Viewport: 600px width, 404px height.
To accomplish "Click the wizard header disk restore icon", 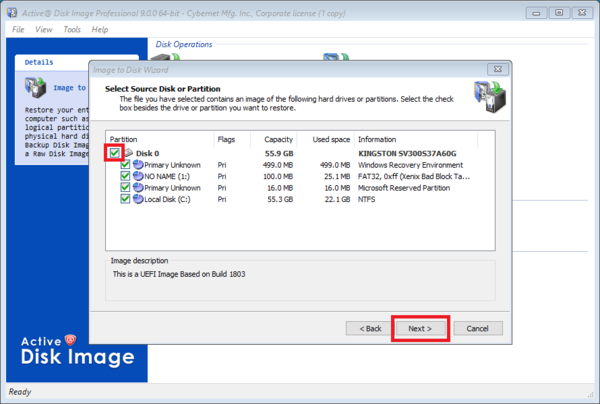I will [490, 97].
